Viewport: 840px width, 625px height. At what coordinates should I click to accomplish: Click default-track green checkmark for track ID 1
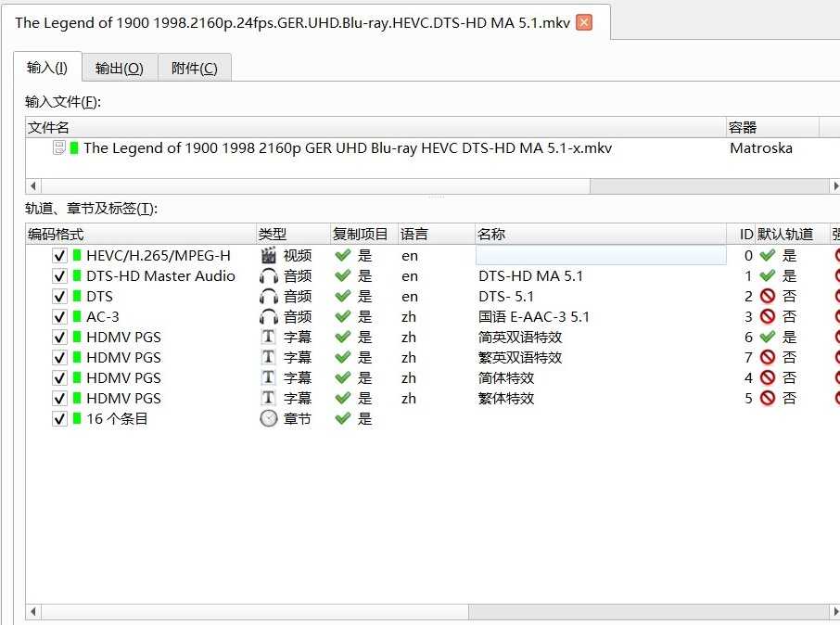tap(768, 276)
